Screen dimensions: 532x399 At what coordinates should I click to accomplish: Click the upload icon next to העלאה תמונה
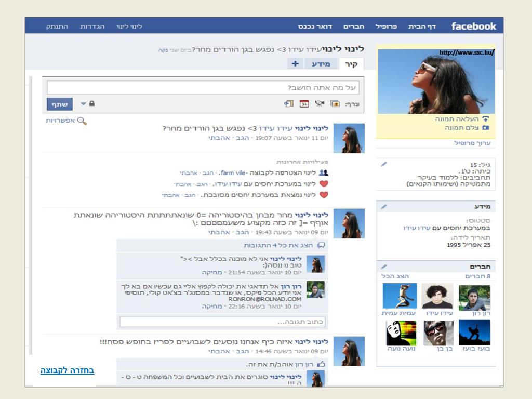[486, 119]
